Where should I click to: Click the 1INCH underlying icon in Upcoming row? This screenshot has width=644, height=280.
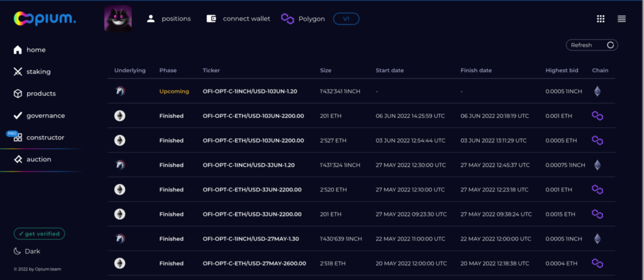pyautogui.click(x=119, y=91)
